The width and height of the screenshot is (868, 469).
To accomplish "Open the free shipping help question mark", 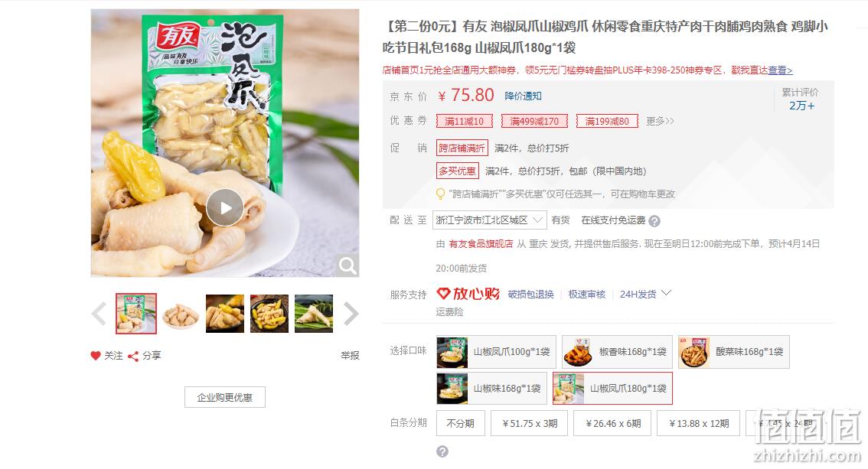I will coord(654,221).
